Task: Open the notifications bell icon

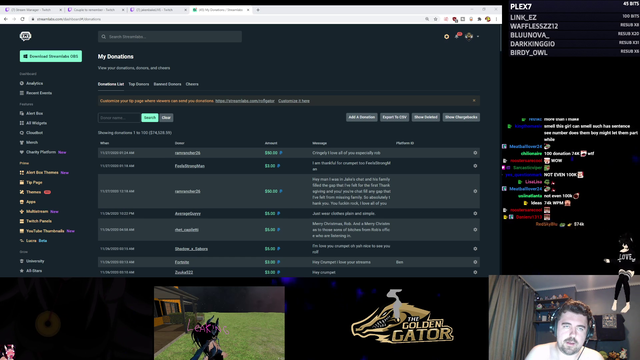Action: 457,36
